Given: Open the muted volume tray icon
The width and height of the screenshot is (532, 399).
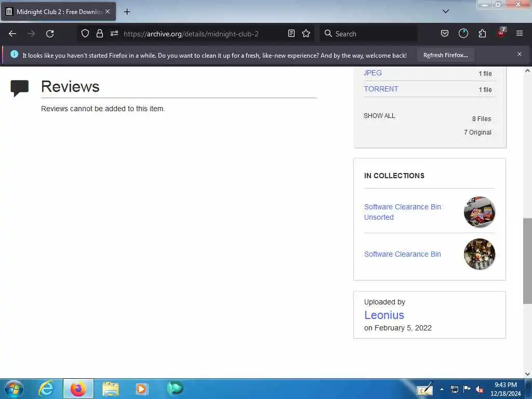Looking at the screenshot, I should (x=480, y=390).
